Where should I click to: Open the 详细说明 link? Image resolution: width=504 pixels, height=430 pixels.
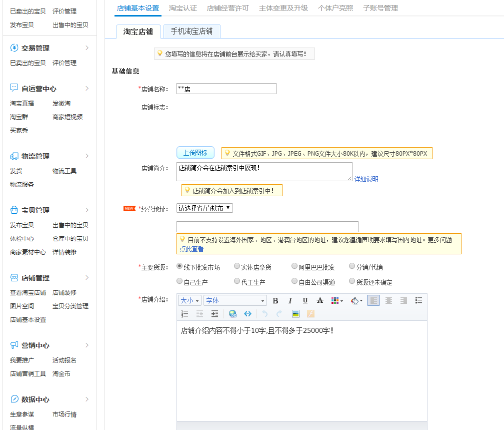click(x=366, y=179)
